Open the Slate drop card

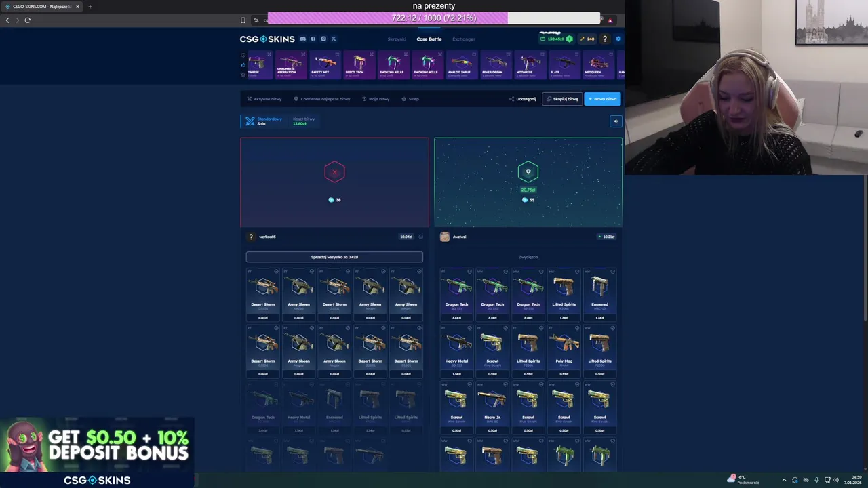pyautogui.click(x=564, y=65)
